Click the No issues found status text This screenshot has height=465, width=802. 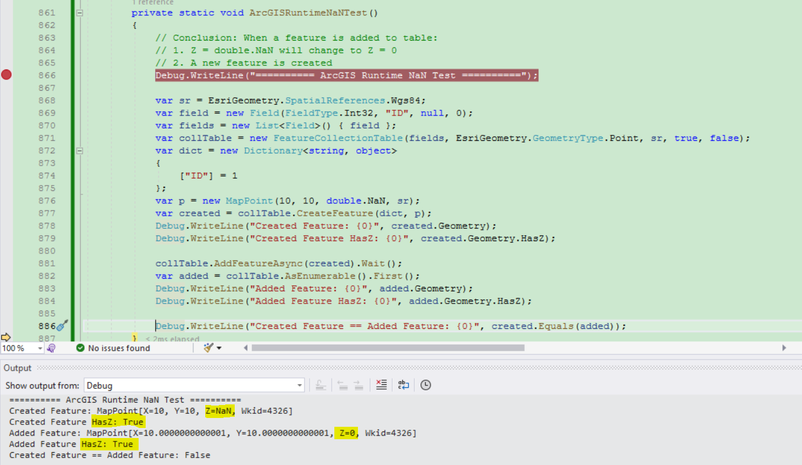(x=119, y=348)
